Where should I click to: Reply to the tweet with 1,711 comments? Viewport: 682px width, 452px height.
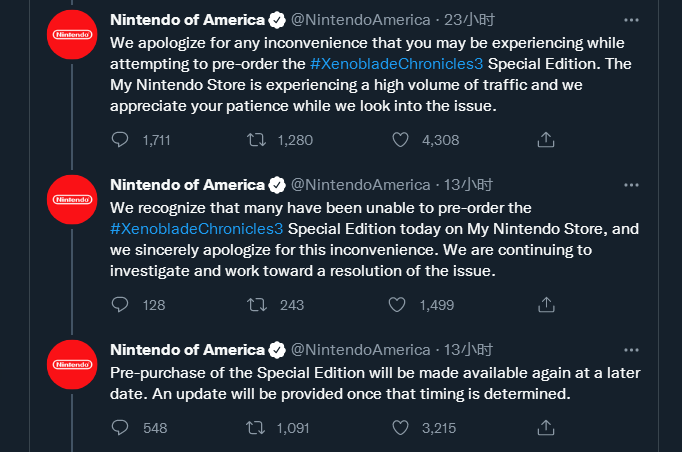(120, 140)
